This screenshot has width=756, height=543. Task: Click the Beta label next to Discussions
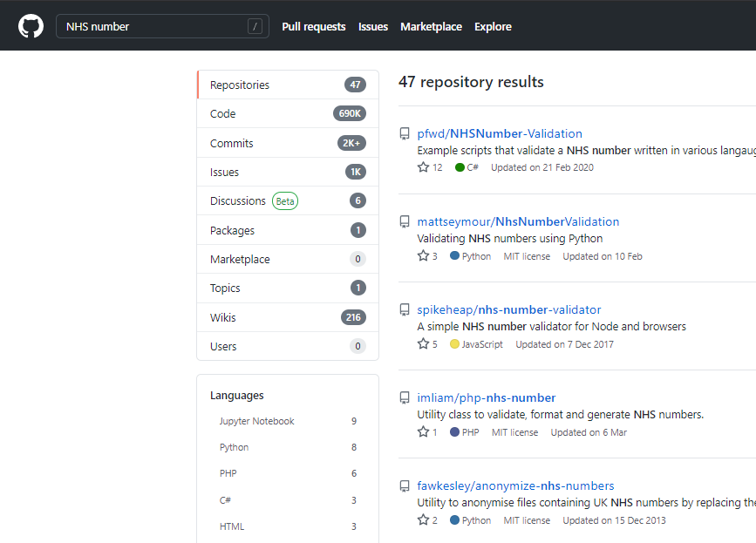point(285,201)
